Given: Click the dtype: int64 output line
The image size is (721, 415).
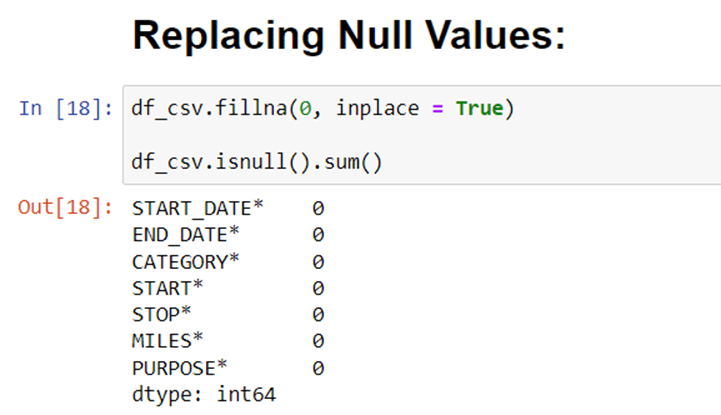Looking at the screenshot, I should pyautogui.click(x=204, y=395).
